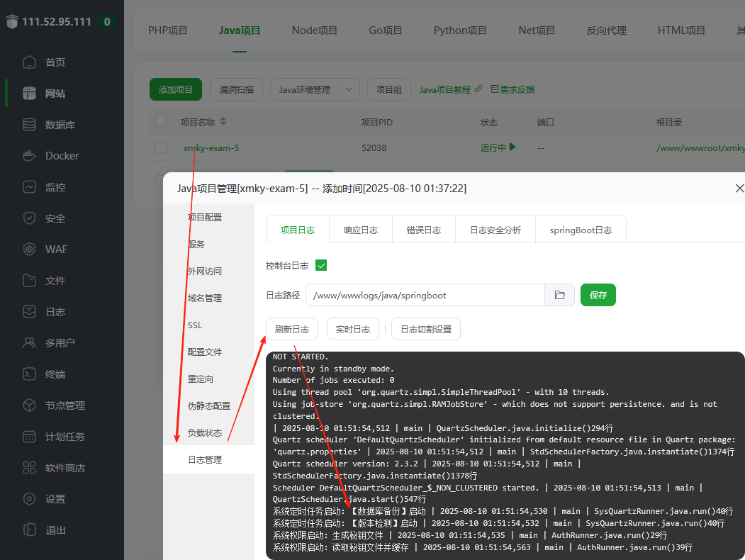745x560 pixels.
Task: Open the 多用户 multi-user icon
Action: pos(30,343)
